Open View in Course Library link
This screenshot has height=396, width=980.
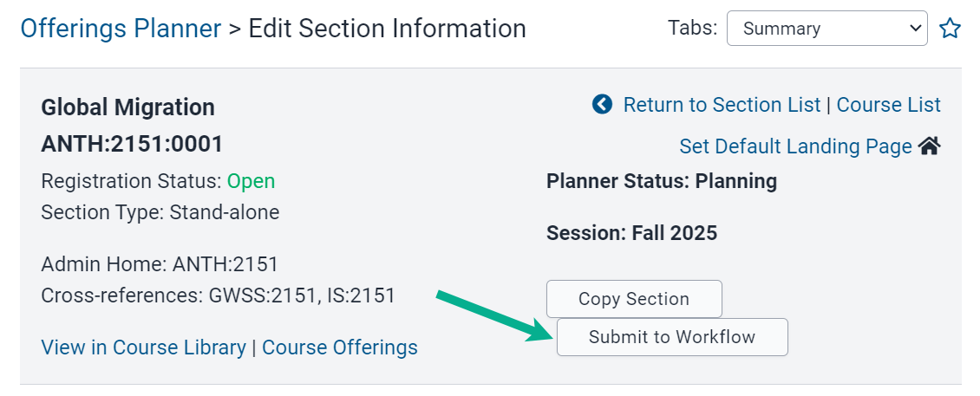pyautogui.click(x=143, y=347)
